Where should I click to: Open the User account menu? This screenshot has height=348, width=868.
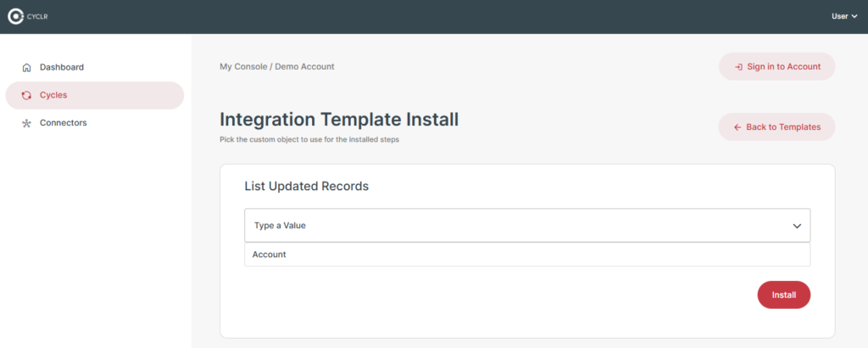click(844, 17)
